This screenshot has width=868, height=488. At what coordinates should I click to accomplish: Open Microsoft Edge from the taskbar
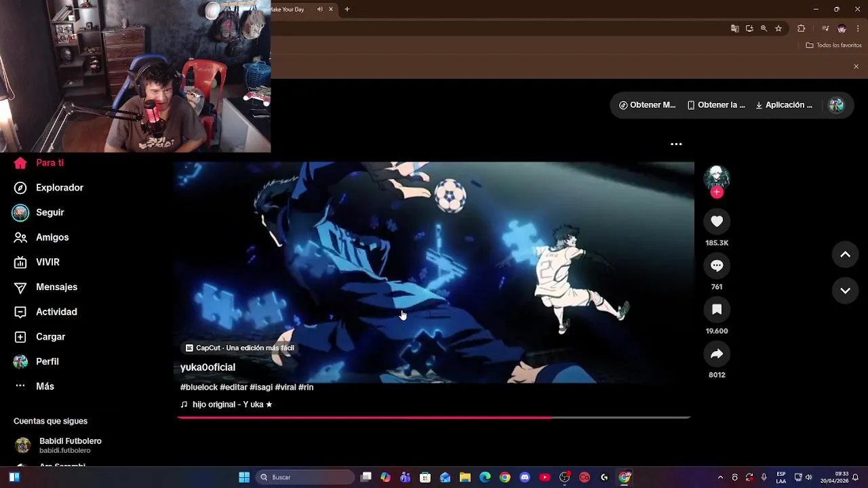[485, 477]
